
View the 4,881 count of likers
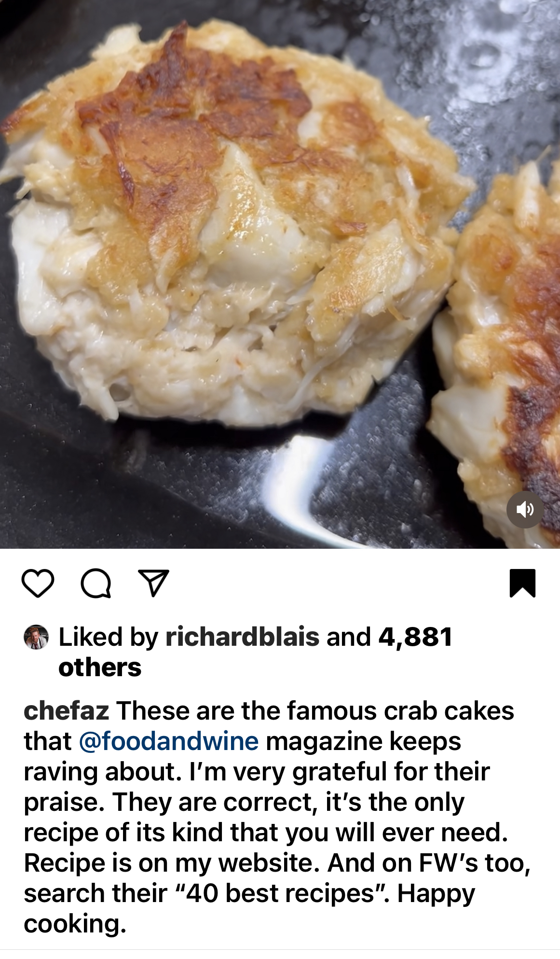tap(415, 637)
